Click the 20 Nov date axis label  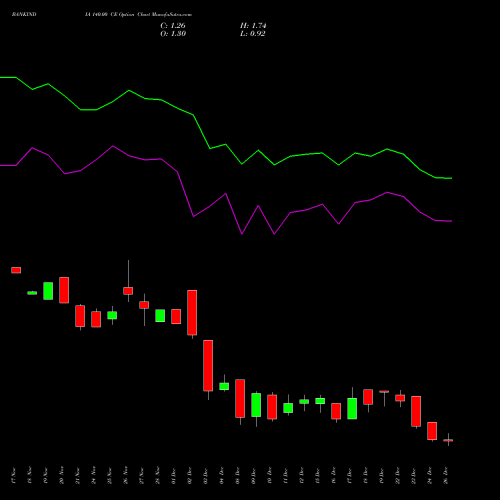[x=62, y=476]
